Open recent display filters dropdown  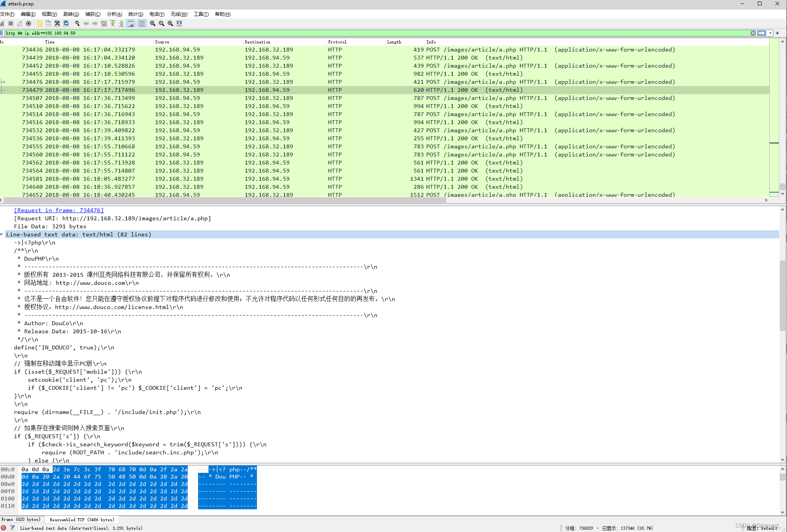tap(770, 33)
